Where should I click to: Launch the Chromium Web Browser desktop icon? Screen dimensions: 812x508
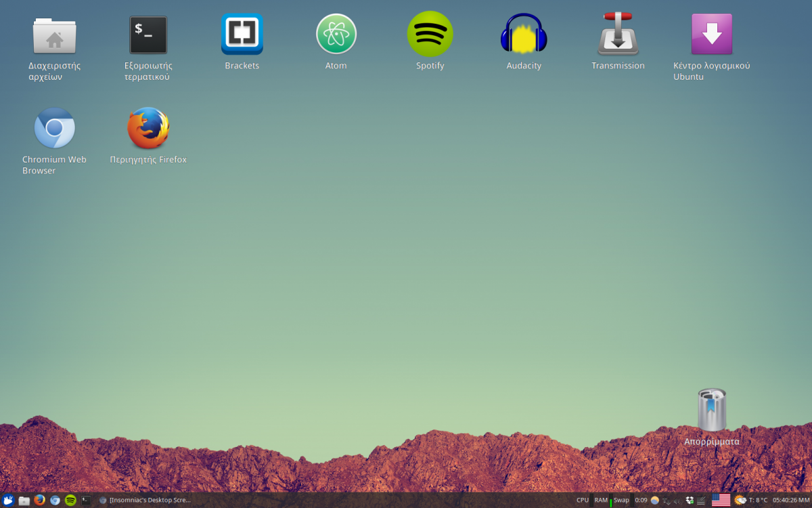54,128
